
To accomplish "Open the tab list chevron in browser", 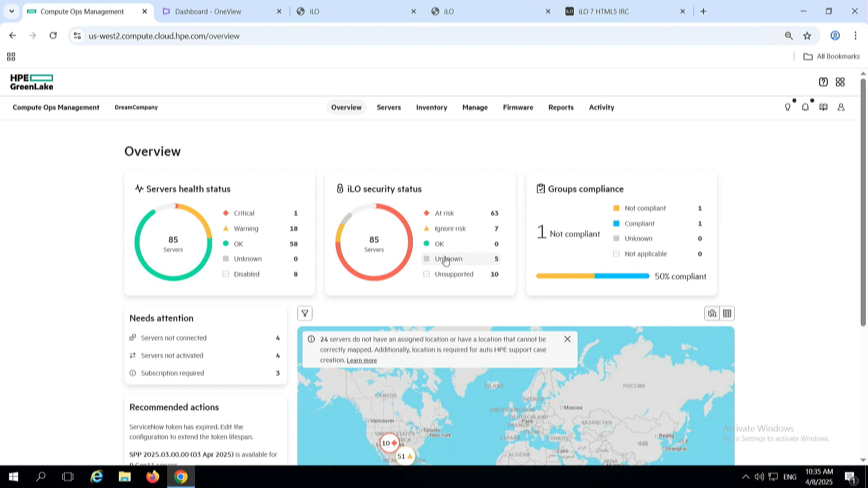I will pyautogui.click(x=11, y=11).
